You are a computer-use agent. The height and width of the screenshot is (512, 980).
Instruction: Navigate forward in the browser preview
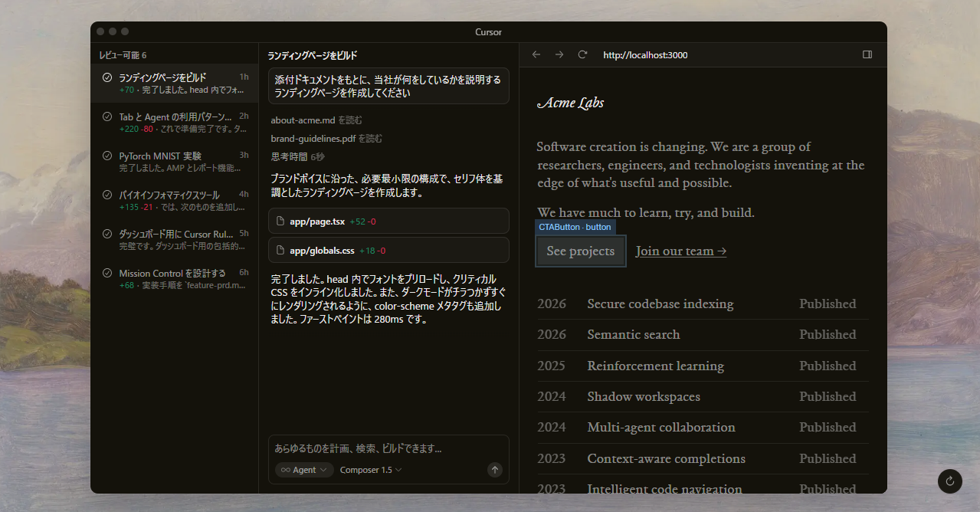[559, 54]
